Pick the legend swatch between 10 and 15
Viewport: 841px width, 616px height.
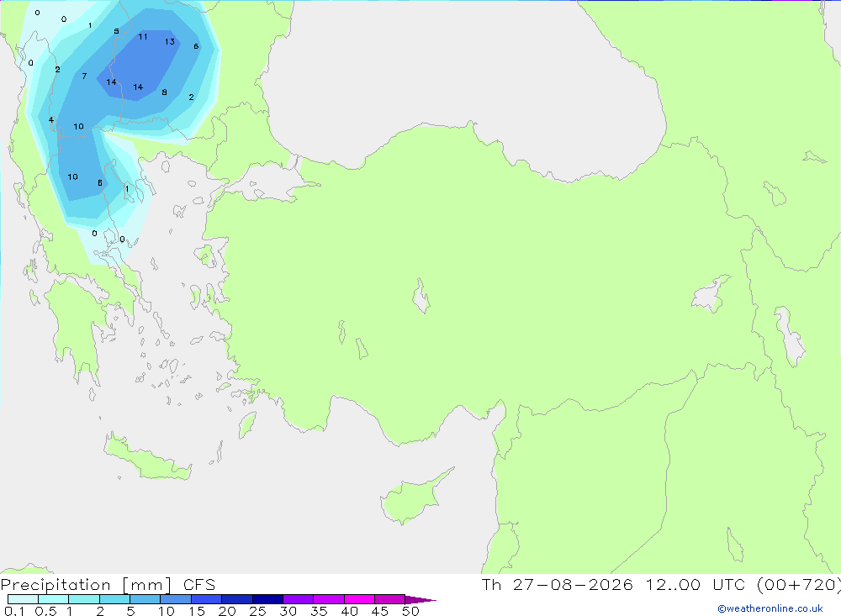click(x=176, y=599)
